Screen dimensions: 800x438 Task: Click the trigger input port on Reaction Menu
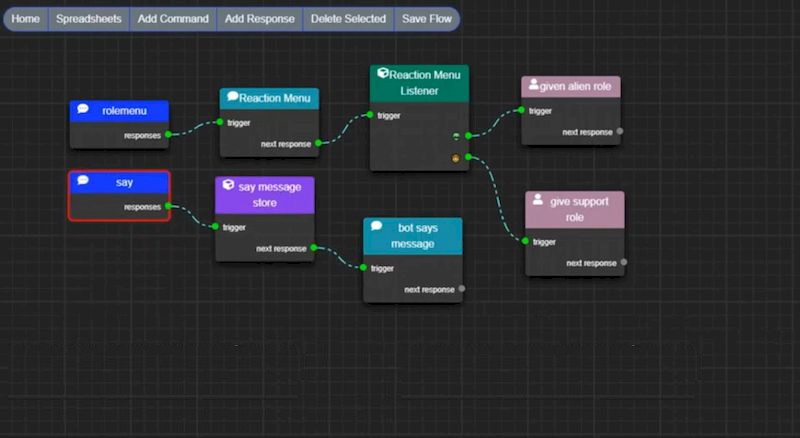click(220, 122)
